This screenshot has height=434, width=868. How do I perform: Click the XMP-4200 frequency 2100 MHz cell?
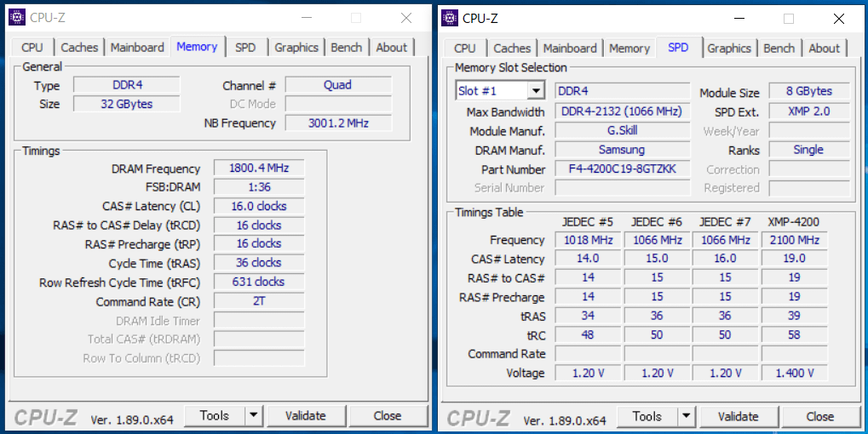click(795, 240)
